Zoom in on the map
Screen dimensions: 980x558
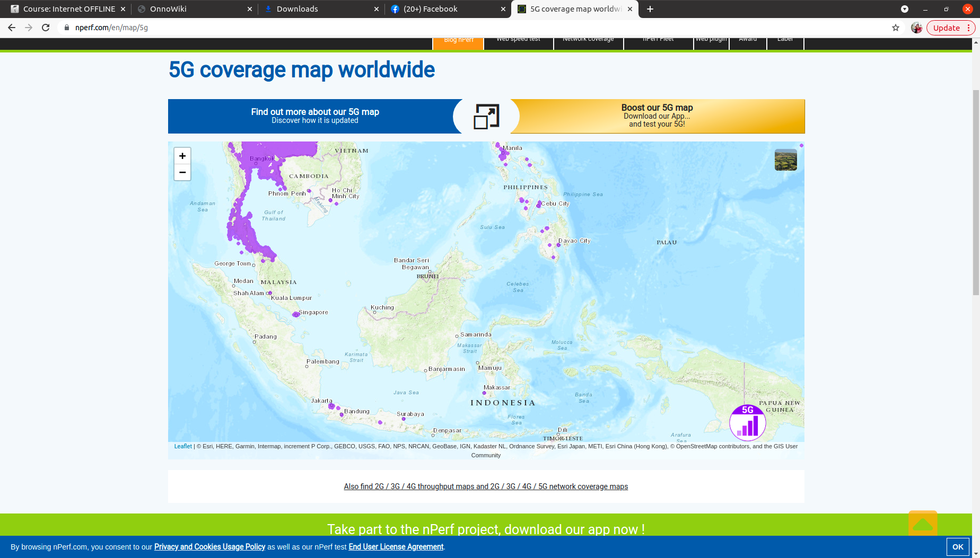182,156
